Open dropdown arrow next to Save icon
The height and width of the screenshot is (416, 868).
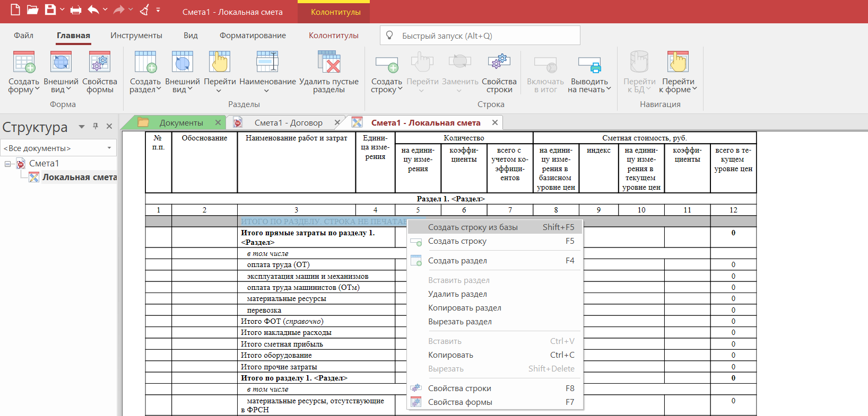click(x=62, y=10)
